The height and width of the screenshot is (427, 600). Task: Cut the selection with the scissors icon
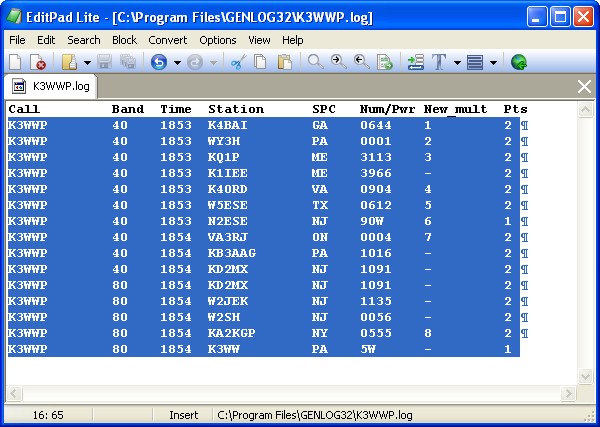coord(237,62)
